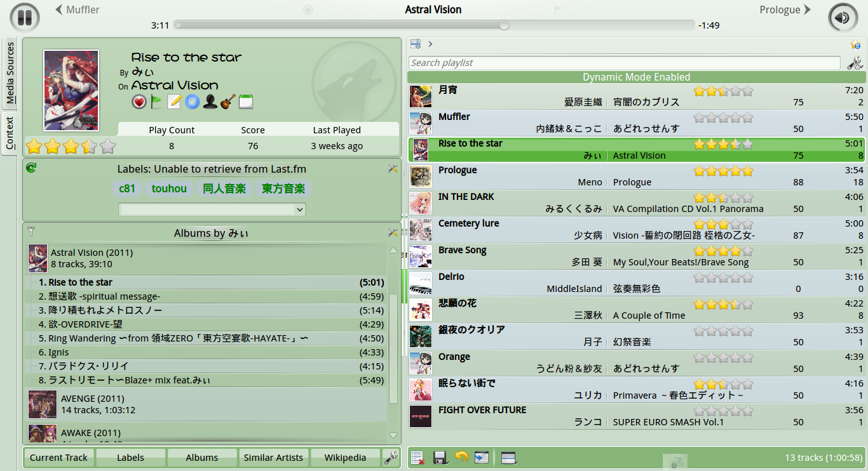Show the Current Track applet

tap(59, 457)
